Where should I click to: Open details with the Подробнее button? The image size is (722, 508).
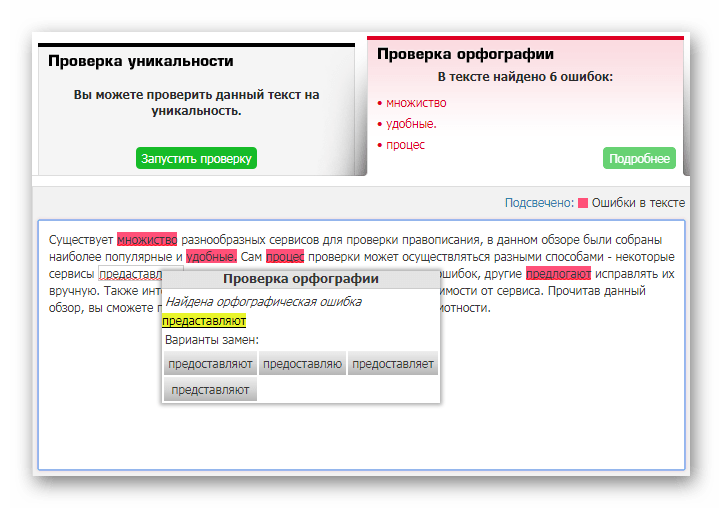[639, 158]
